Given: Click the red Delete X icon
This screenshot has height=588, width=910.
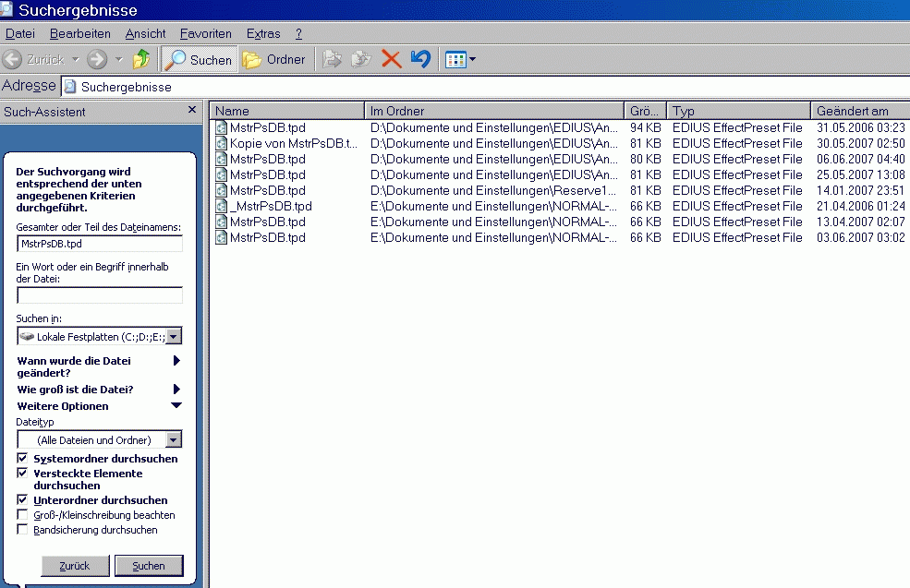Looking at the screenshot, I should point(391,59).
